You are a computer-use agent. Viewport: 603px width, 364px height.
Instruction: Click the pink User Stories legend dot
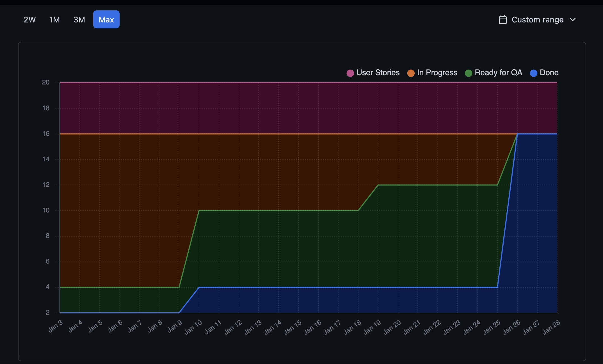click(x=350, y=73)
